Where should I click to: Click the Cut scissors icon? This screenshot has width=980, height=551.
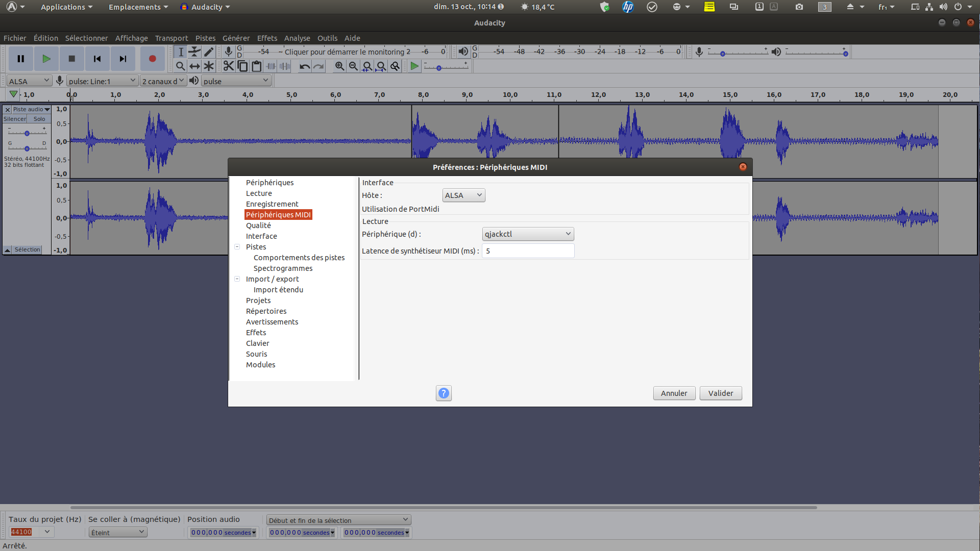tap(228, 66)
